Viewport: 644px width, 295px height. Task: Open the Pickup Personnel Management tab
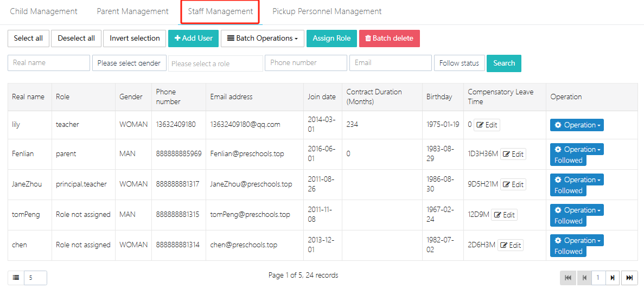pos(327,11)
